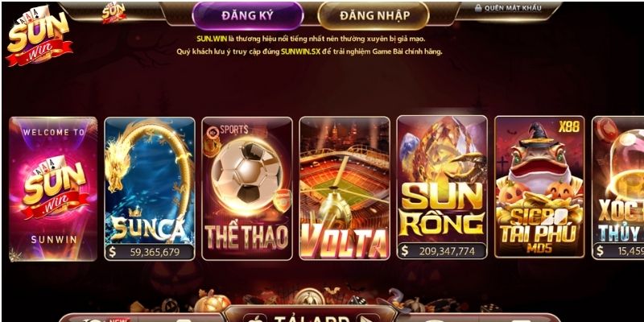Open the Đăng Ký registration tab

[248, 15]
